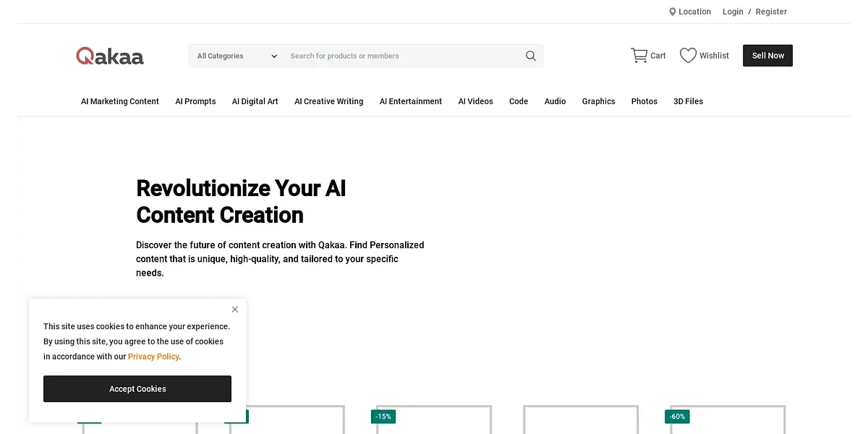Navigate to the 3D Files category
Image resolution: width=868 pixels, height=434 pixels.
point(688,101)
